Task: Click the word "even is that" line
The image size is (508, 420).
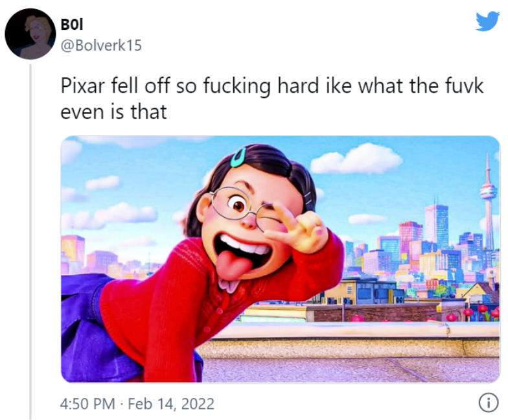Action: (113, 111)
